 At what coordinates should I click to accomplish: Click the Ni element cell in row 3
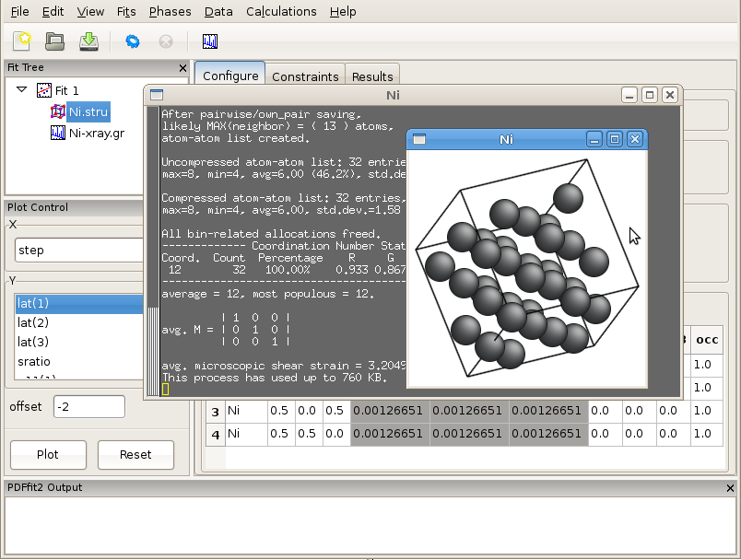pos(246,412)
